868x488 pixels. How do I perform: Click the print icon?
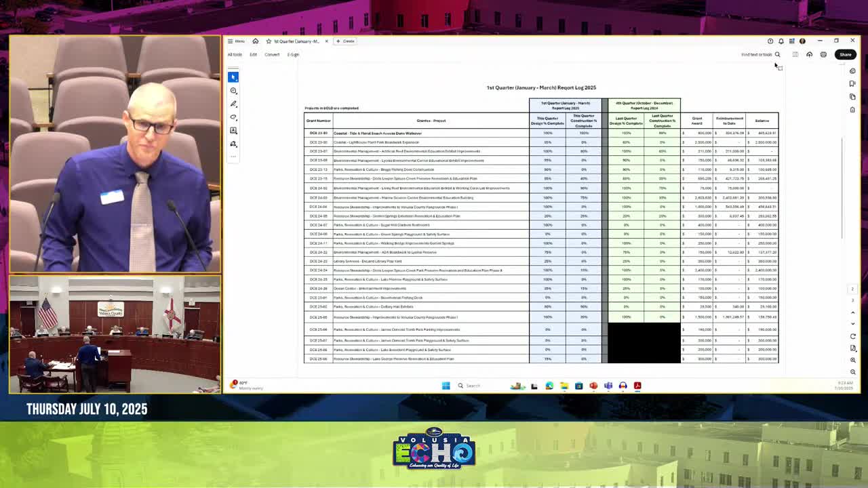(823, 54)
